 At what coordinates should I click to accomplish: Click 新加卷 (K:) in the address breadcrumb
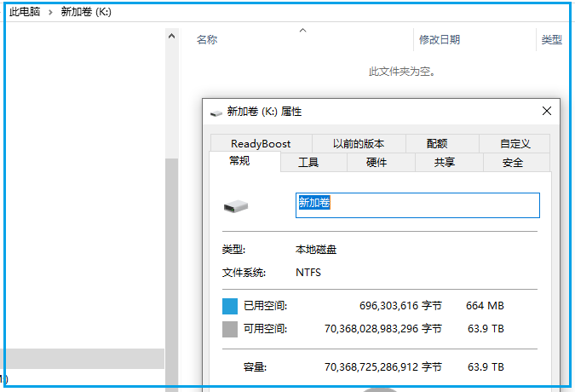coord(86,12)
